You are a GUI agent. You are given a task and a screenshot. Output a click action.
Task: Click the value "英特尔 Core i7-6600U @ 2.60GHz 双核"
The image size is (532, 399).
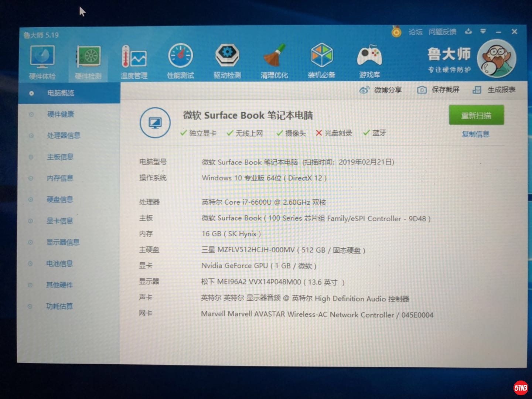264,202
